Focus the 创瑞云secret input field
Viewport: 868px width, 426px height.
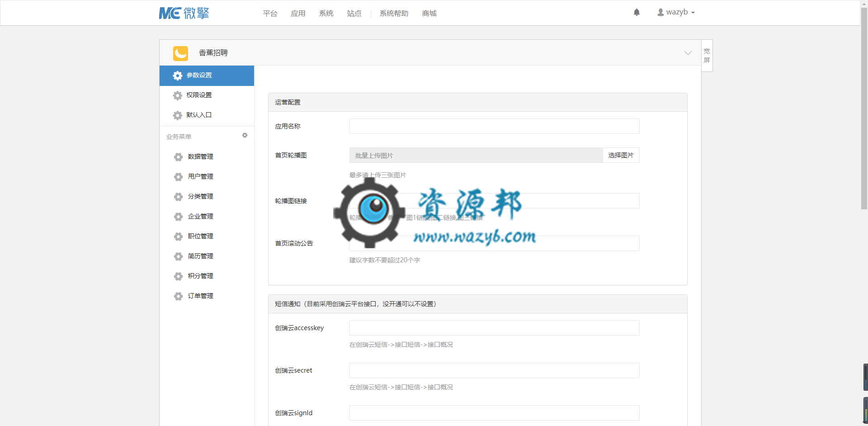point(495,370)
